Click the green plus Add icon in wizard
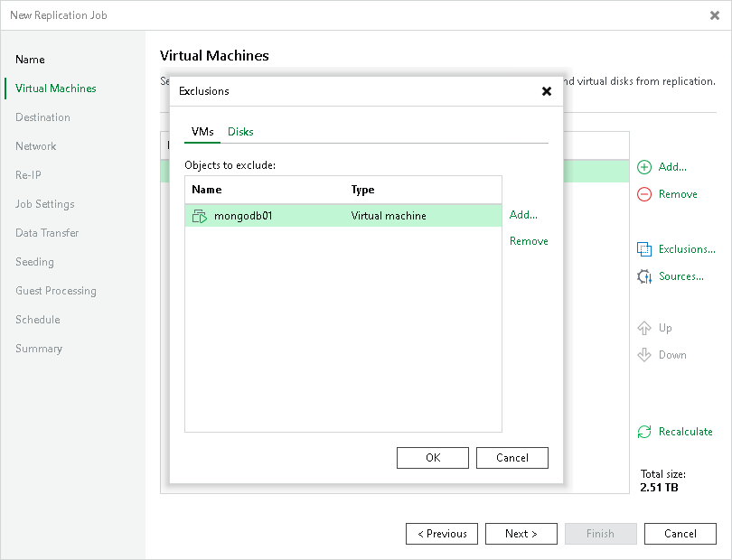Screen dimensions: 732x560 point(644,167)
